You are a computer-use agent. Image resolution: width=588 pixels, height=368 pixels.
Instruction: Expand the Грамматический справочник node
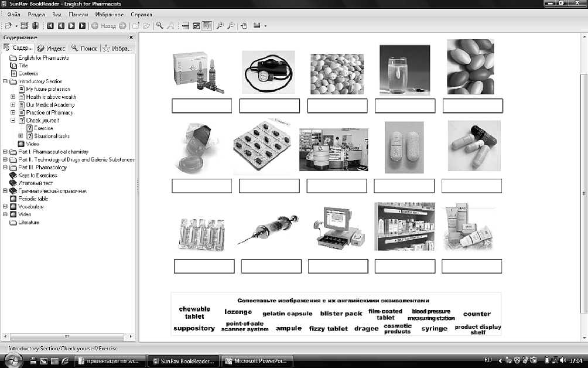[5, 190]
